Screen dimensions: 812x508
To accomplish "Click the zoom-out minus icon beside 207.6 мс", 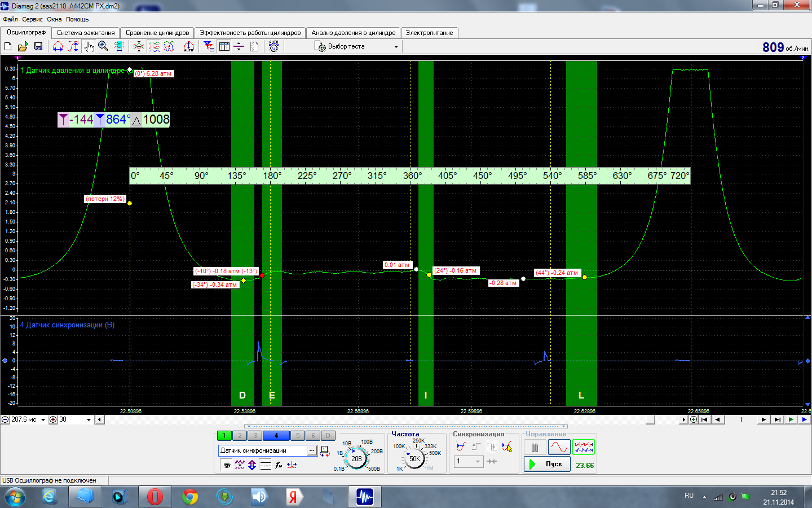I will (5, 419).
